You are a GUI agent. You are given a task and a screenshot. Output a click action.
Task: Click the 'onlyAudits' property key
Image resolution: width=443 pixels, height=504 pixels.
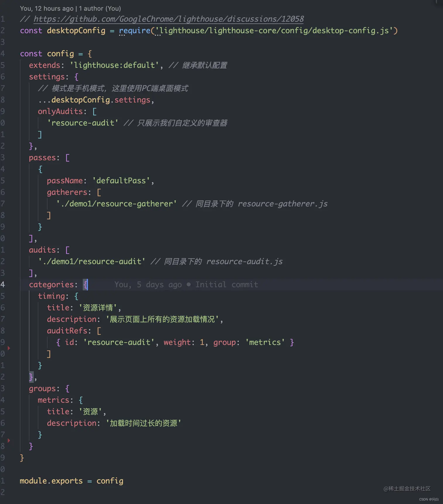[60, 111]
